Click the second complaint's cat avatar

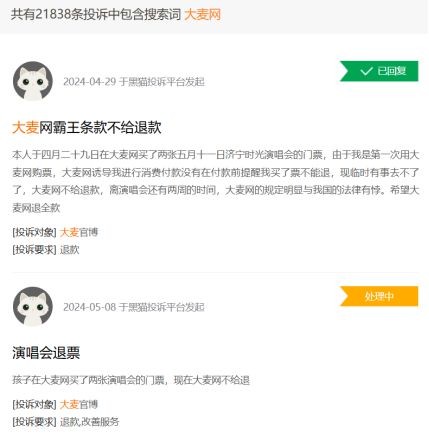(33, 306)
